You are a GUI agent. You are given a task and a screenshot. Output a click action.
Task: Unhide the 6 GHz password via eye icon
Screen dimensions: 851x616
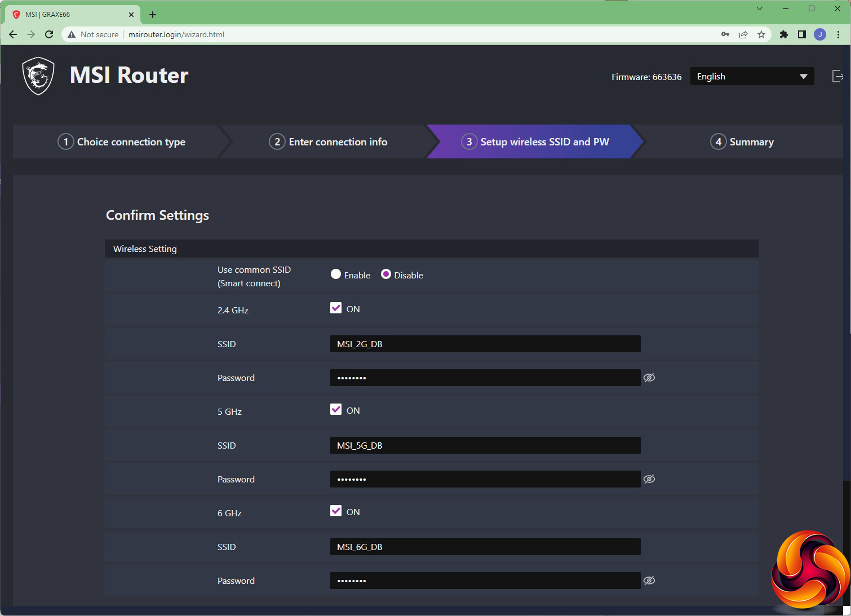(649, 580)
